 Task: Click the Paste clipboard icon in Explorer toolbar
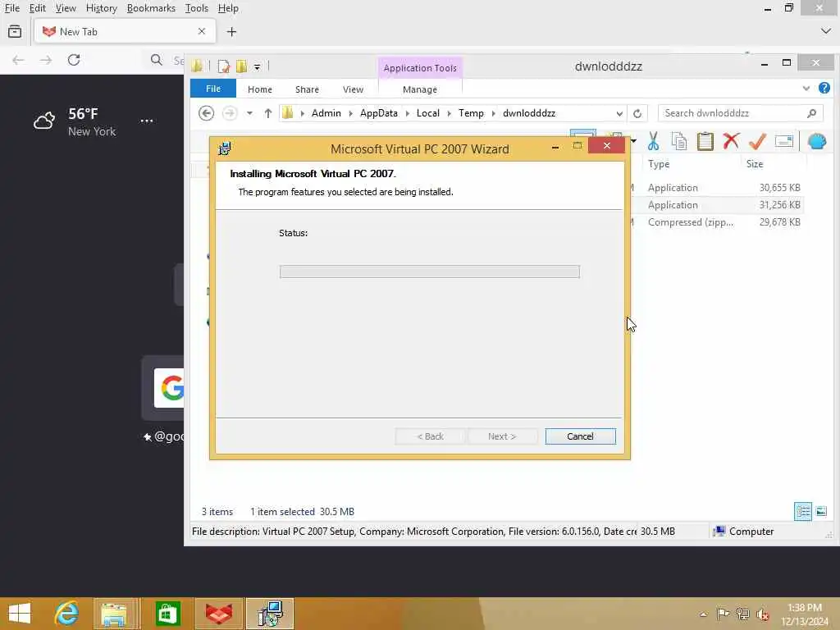click(x=705, y=141)
